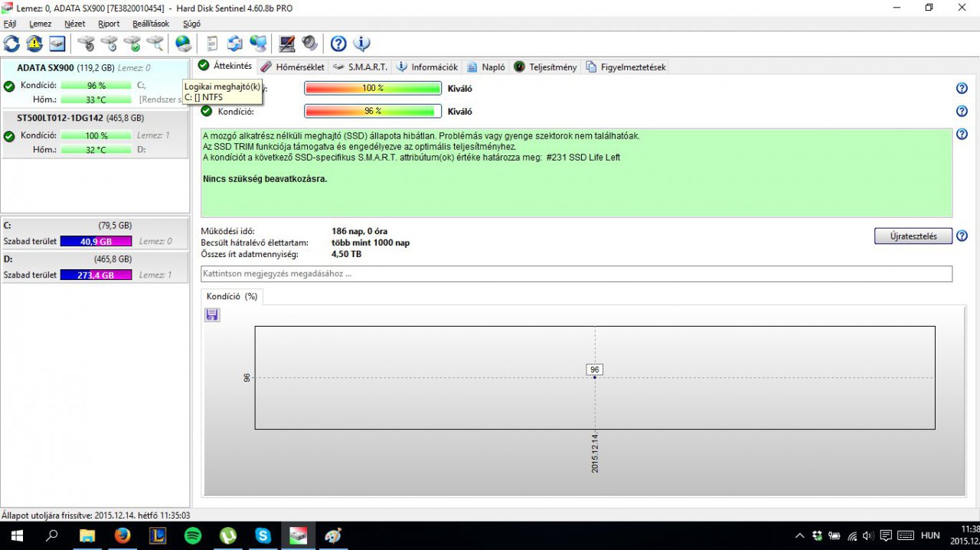Click the disk with green check icon
This screenshot has height=550, width=980.
132,44
